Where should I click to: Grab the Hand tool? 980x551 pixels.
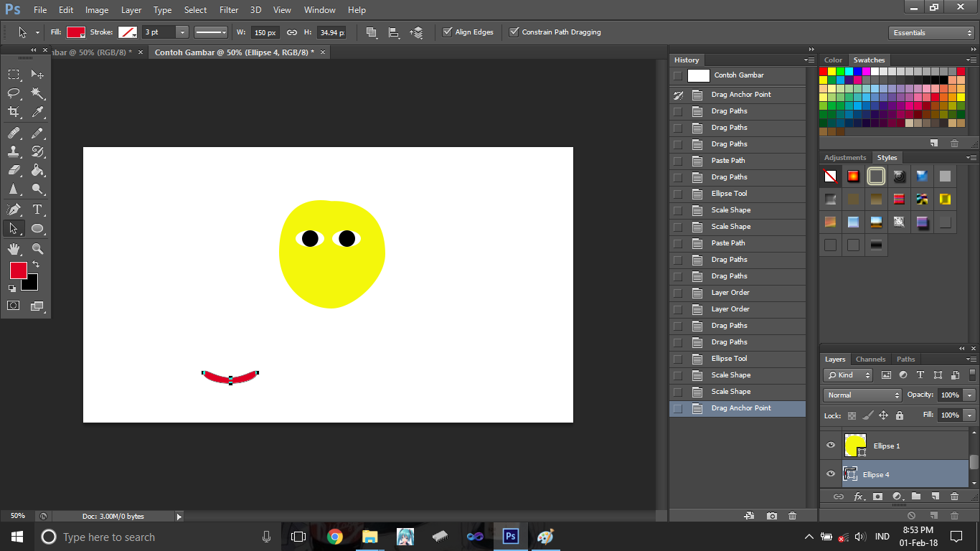14,248
